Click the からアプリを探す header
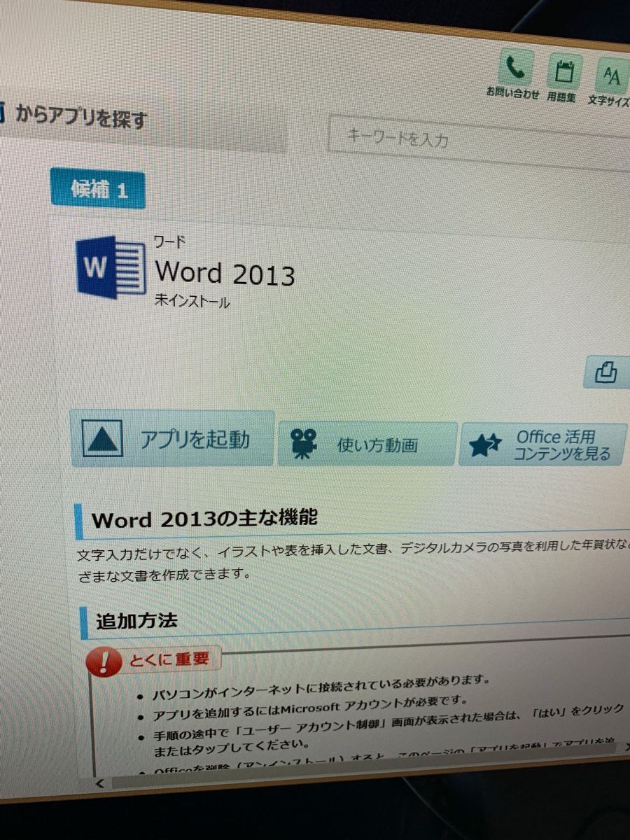The width and height of the screenshot is (630, 840). [x=80, y=118]
